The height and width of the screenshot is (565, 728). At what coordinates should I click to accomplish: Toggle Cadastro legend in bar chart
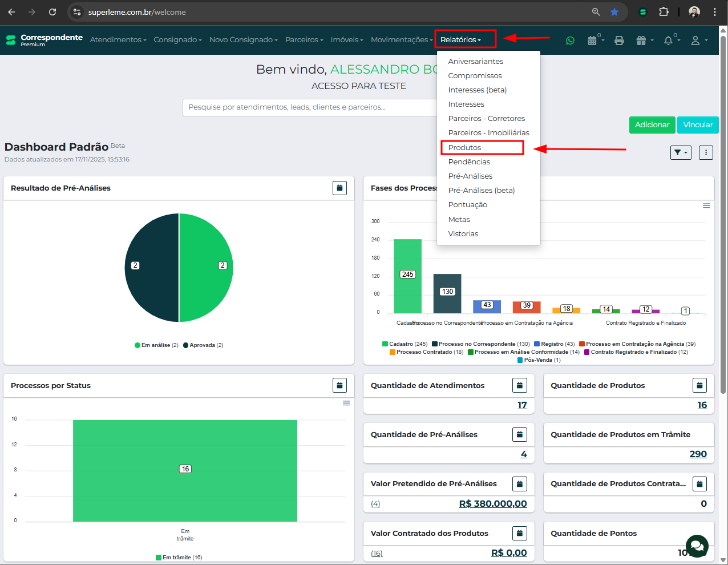(x=405, y=344)
